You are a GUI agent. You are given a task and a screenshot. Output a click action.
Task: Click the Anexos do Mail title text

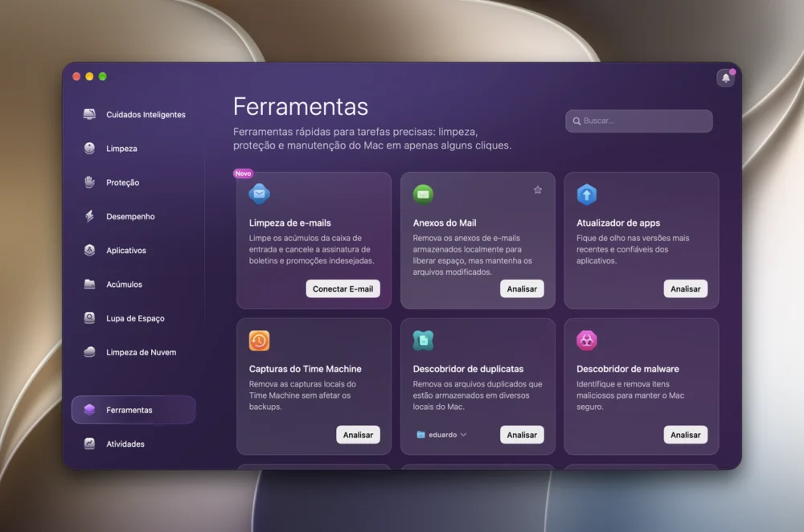coord(445,223)
